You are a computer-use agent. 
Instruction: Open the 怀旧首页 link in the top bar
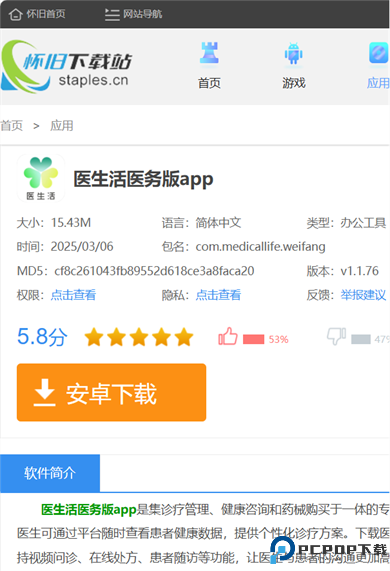(46, 14)
